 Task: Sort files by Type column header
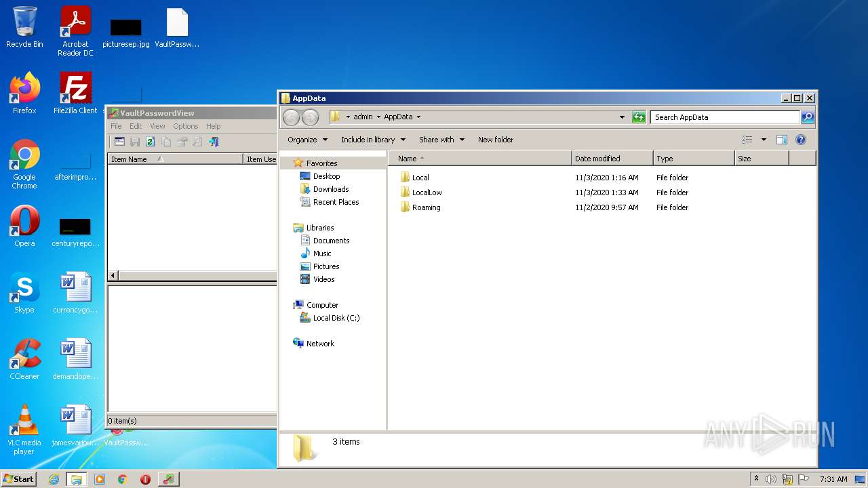tap(694, 159)
